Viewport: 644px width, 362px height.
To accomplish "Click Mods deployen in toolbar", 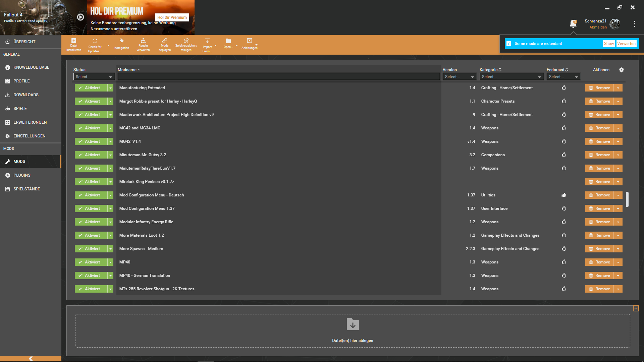I will point(164,45).
